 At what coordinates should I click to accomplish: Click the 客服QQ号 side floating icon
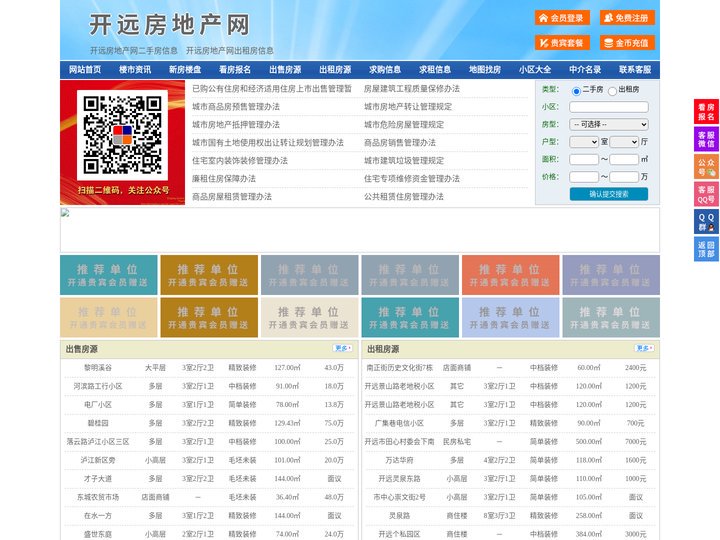click(x=706, y=194)
